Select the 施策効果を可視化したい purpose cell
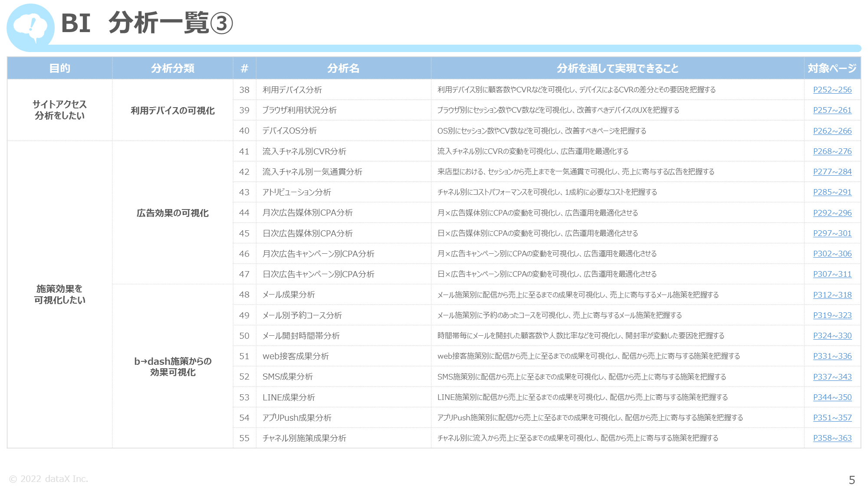This screenshot has width=868, height=488. 60,295
